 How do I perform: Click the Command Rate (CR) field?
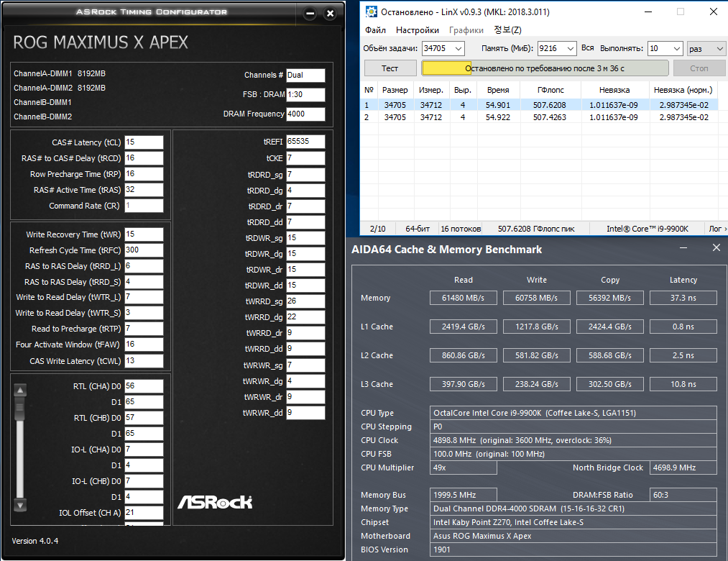[x=144, y=206]
